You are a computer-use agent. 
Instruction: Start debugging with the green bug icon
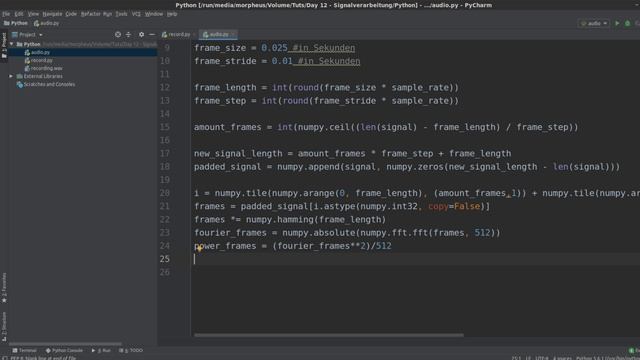628,23
